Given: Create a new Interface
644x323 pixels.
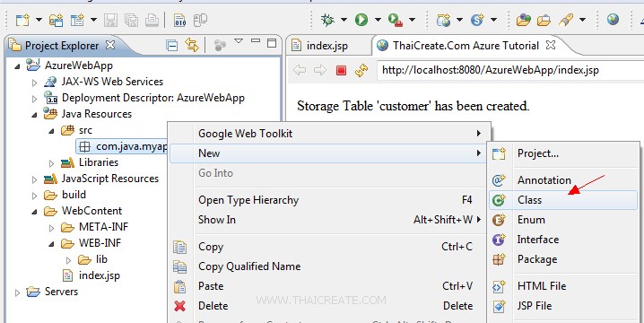Looking at the screenshot, I should point(563,240).
